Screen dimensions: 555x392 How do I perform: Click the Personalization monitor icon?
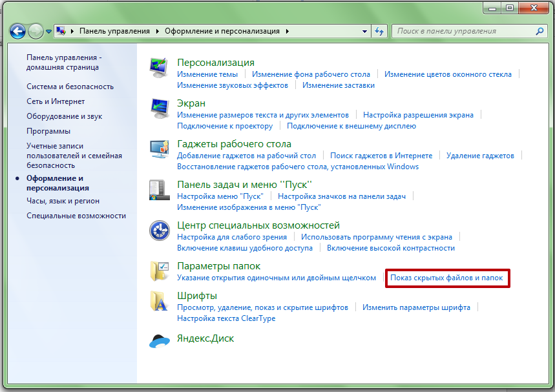(159, 68)
